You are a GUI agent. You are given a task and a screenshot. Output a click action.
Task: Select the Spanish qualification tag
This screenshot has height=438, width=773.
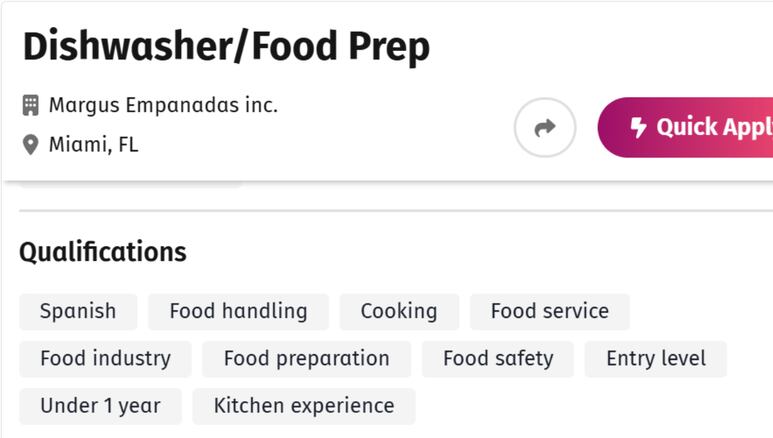pos(78,312)
